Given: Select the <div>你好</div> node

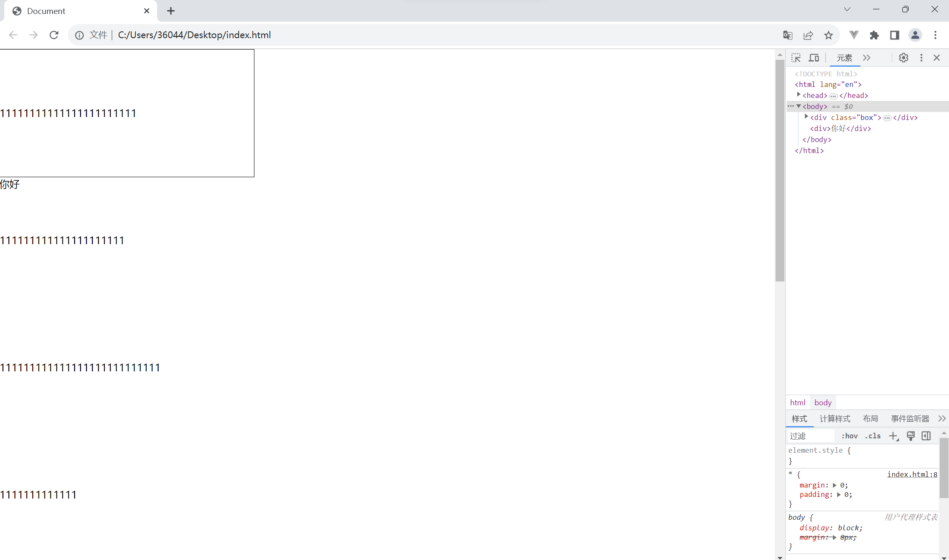Looking at the screenshot, I should [x=840, y=128].
